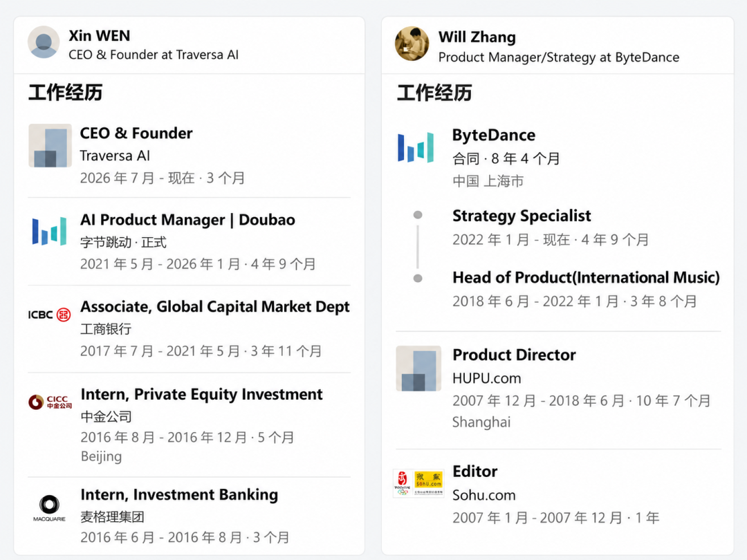Image resolution: width=747 pixels, height=560 pixels.
Task: Open the Editor role at Sohu.com
Action: pyautogui.click(x=475, y=472)
